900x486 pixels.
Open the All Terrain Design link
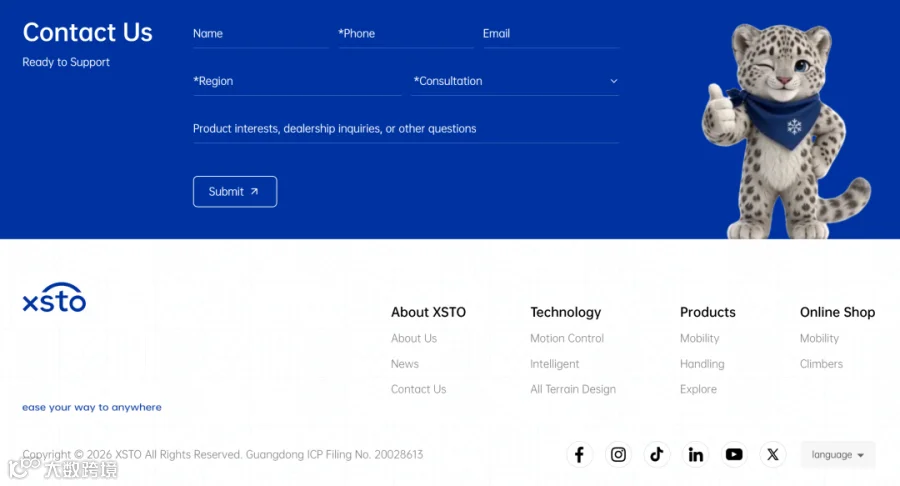(573, 389)
